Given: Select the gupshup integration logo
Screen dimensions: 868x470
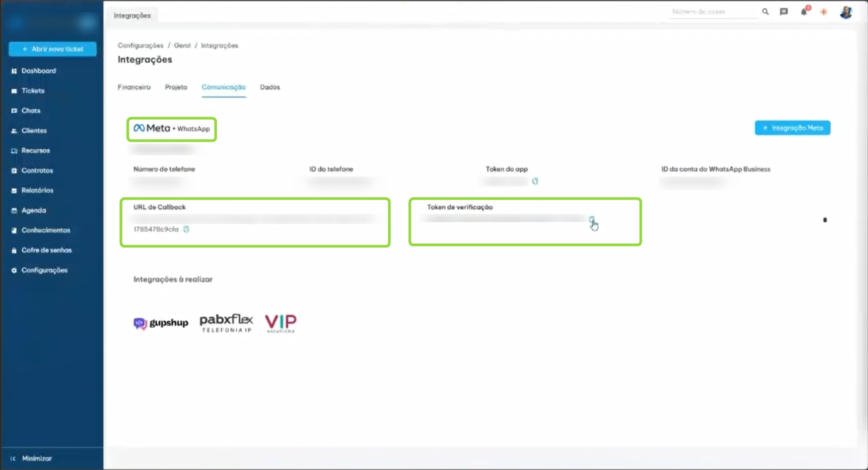Looking at the screenshot, I should [161, 323].
